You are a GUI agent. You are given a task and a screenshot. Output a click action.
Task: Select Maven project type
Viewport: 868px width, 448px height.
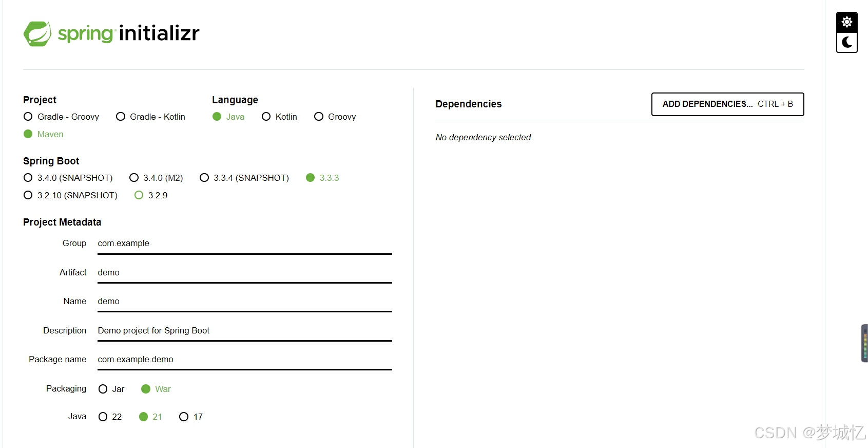pyautogui.click(x=44, y=134)
